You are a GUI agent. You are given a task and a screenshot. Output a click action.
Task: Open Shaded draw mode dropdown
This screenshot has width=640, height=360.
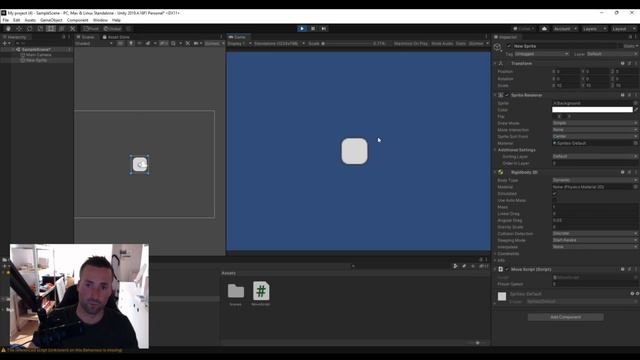tap(94, 43)
